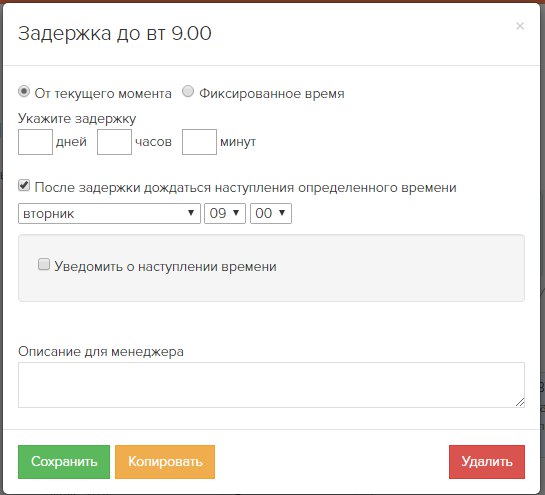Uncheck 'После задержки дождаться наступления определенного времени'
The height and width of the screenshot is (495, 545).
[x=24, y=186]
